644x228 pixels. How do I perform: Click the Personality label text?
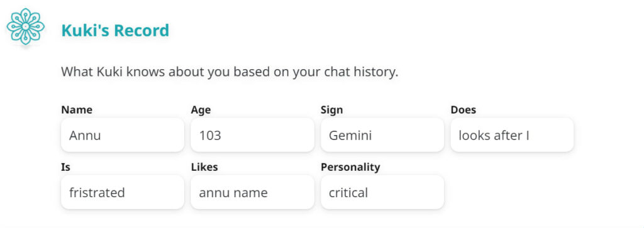pos(350,167)
